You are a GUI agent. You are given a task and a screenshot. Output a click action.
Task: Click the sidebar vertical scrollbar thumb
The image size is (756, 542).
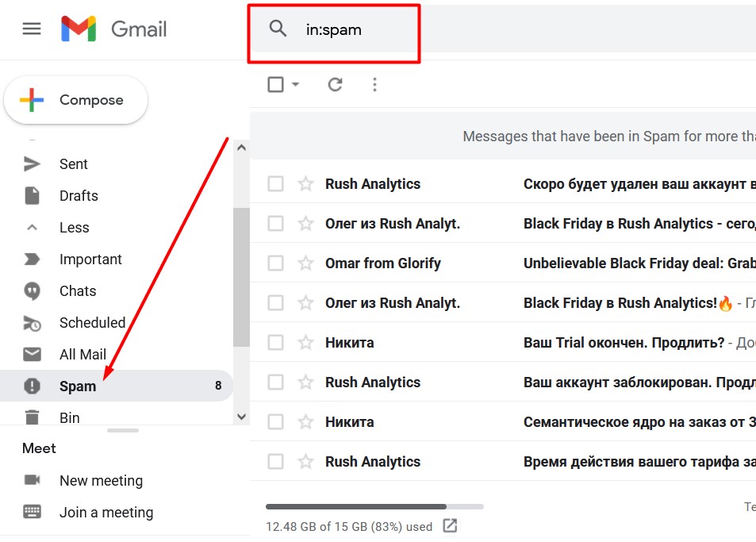pos(241,277)
